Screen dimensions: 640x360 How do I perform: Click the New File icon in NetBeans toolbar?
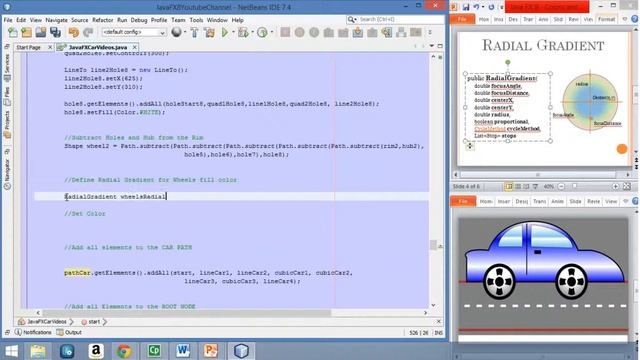(x=13, y=32)
